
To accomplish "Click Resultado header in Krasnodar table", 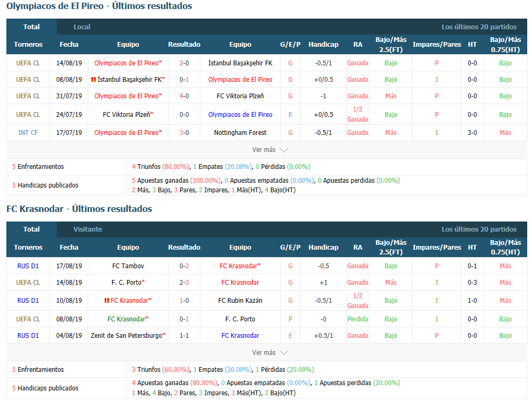I will pos(184,247).
